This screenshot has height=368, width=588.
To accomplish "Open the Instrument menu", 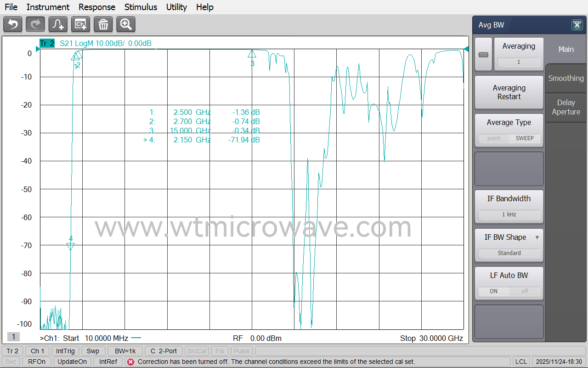I will (48, 7).
